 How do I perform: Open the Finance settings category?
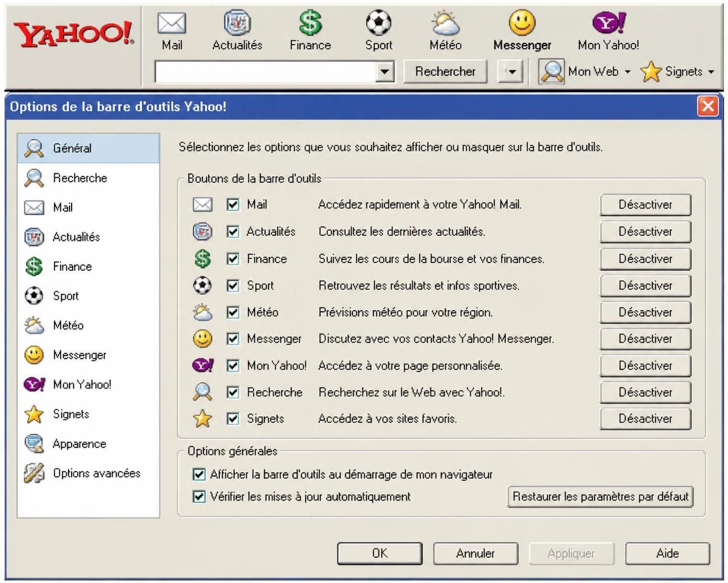coord(88,267)
